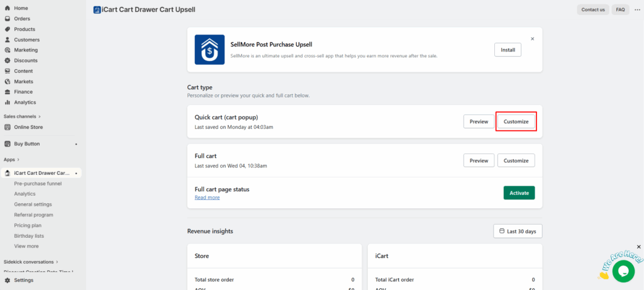Open the Discounts icon in sidebar
The width and height of the screenshot is (644, 290).
click(x=8, y=60)
